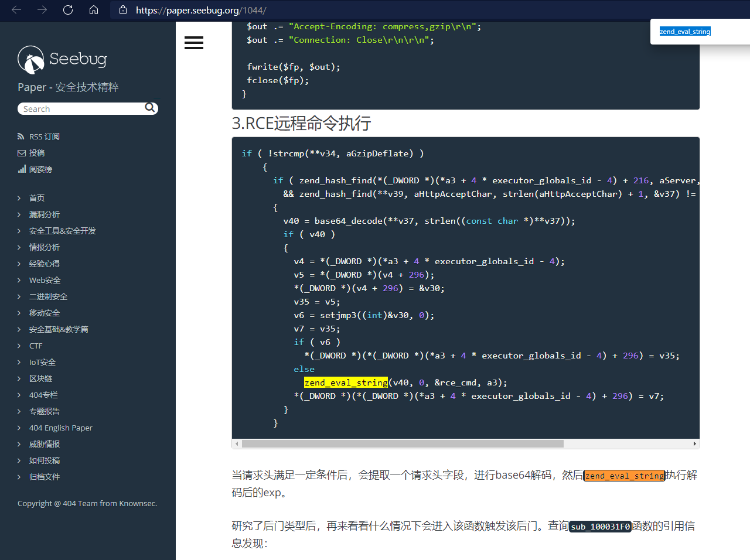Image resolution: width=750 pixels, height=560 pixels.
Task: Click the chevron next to 首页
Action: 19,198
